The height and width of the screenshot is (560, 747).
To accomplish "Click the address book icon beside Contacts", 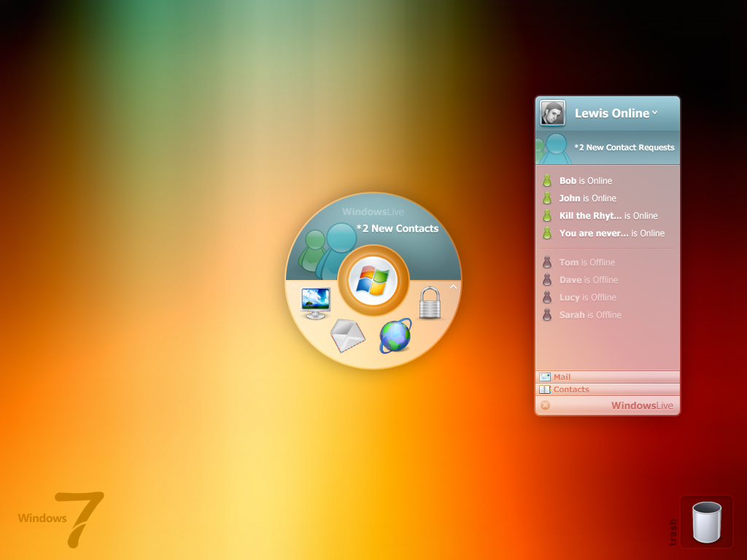I will pyautogui.click(x=545, y=389).
